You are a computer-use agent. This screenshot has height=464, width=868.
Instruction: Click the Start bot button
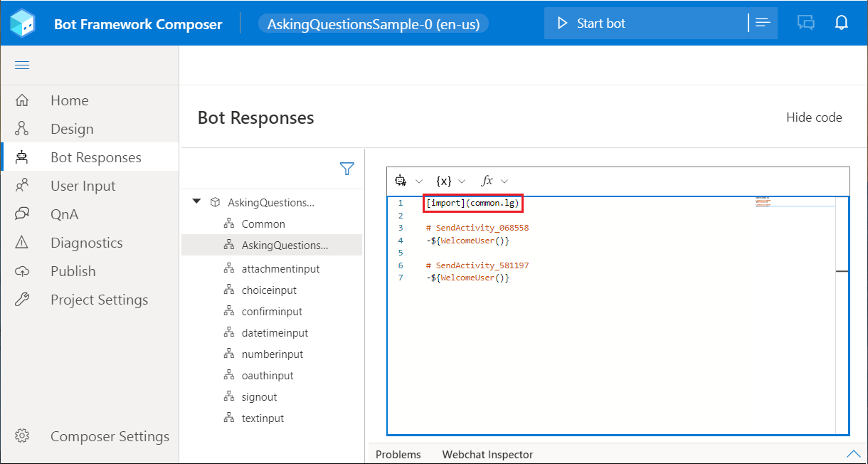point(645,23)
